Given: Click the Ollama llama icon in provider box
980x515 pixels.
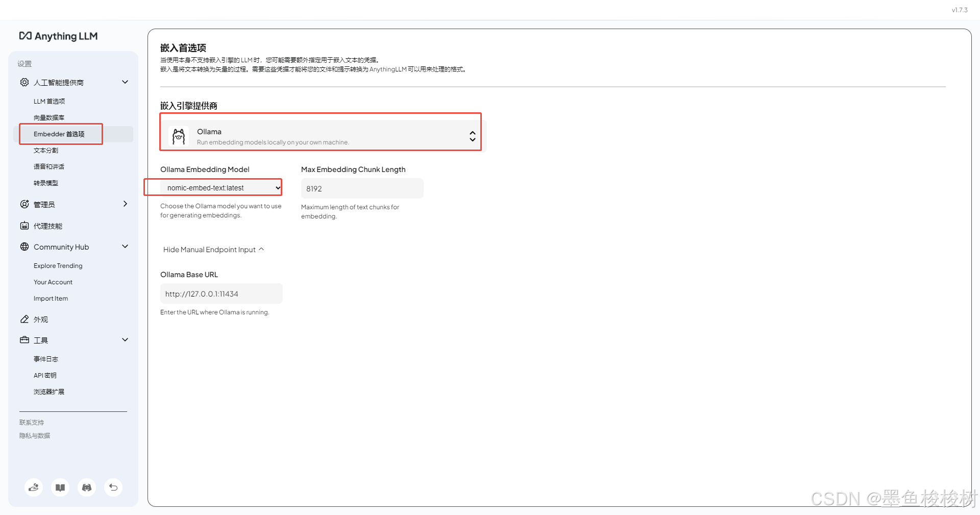Looking at the screenshot, I should point(179,136).
